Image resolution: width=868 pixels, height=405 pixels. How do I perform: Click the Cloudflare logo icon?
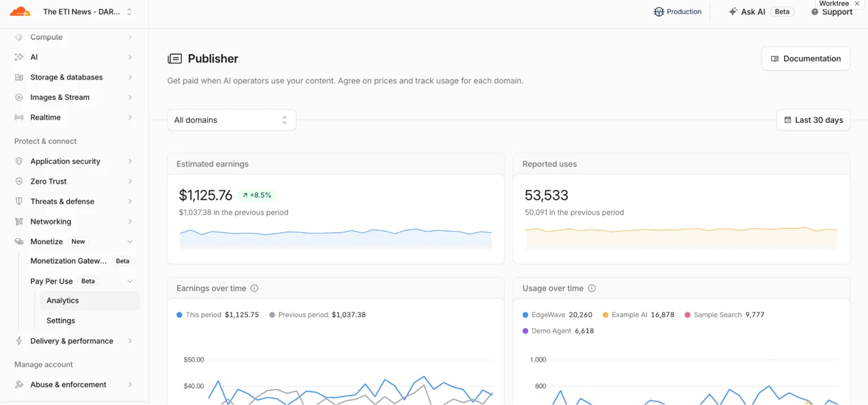(x=20, y=12)
